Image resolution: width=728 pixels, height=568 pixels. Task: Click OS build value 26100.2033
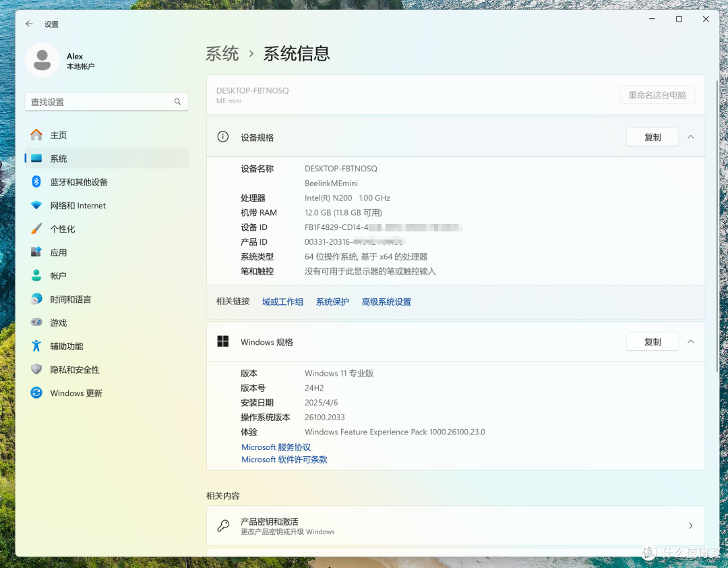click(324, 417)
